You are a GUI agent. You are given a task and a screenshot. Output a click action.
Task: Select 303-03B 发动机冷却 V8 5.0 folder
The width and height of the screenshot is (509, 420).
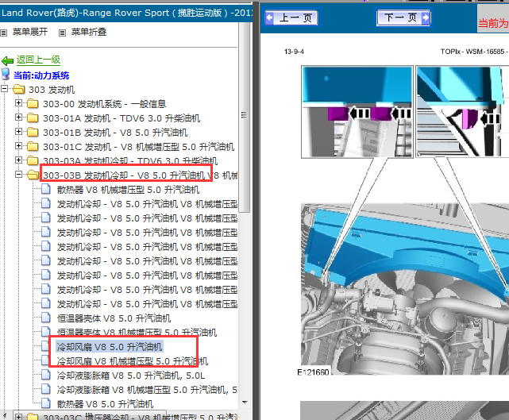point(141,175)
